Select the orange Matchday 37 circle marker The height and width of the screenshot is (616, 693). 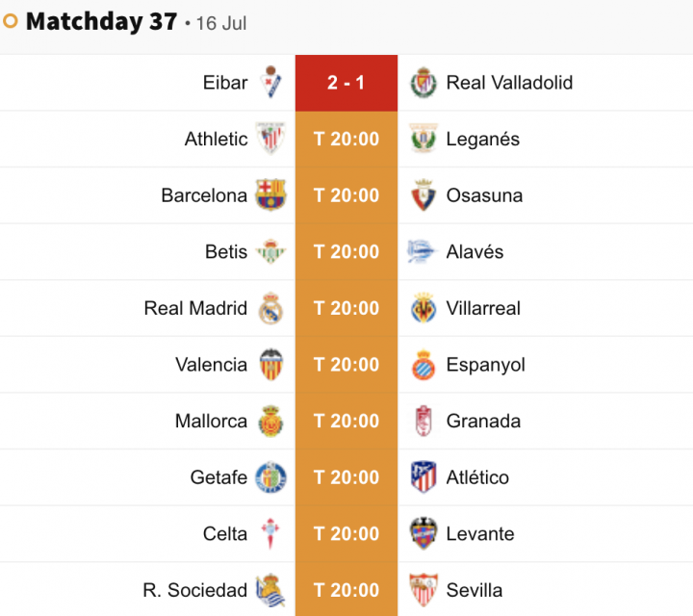coord(11,21)
